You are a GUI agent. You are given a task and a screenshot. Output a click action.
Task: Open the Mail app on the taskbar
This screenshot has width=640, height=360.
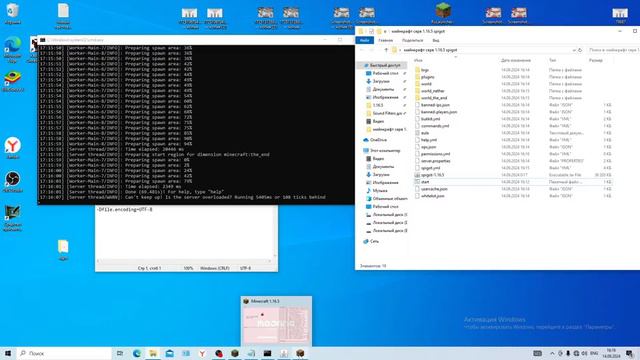tap(169, 353)
